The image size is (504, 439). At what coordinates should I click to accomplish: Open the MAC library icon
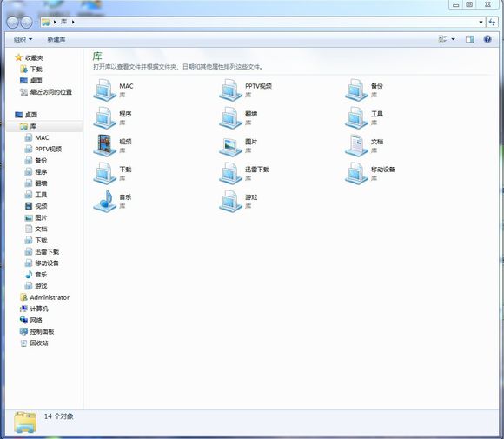pos(104,90)
